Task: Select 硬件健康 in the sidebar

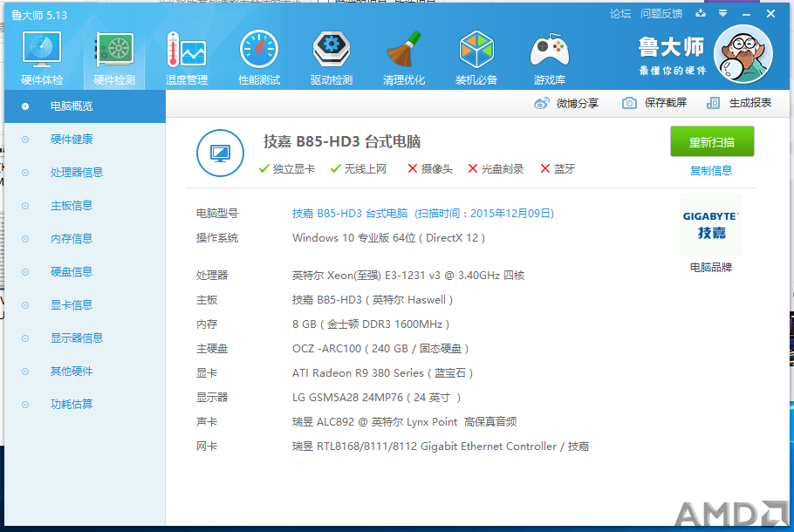Action: tap(86, 140)
